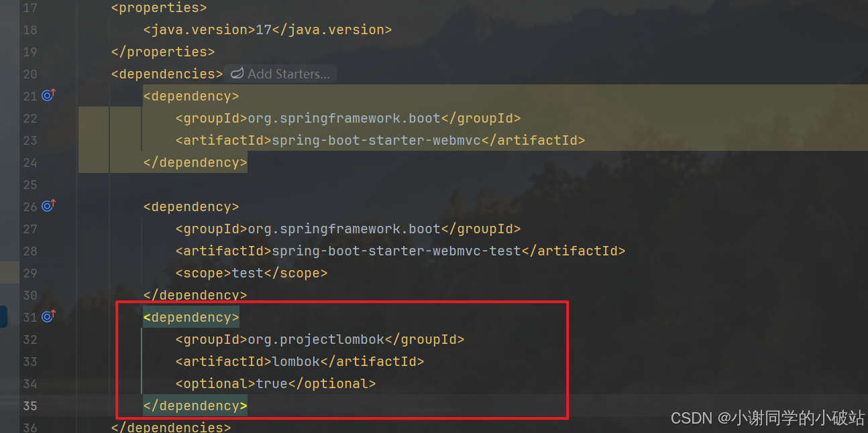Click the opening dependencies tag on line 20
This screenshot has width=868, height=433.
tap(167, 74)
